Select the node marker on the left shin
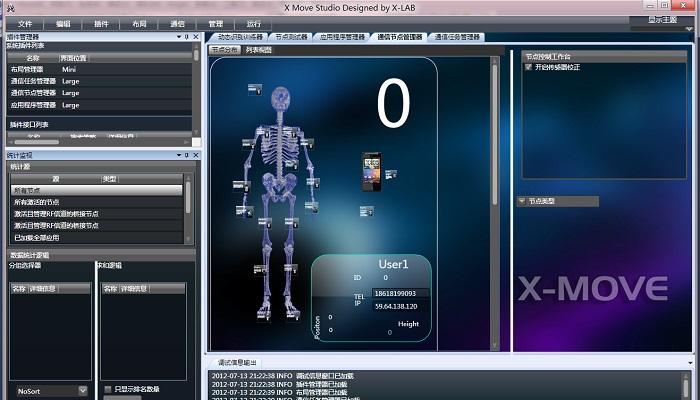The width and height of the screenshot is (700, 400). (261, 270)
